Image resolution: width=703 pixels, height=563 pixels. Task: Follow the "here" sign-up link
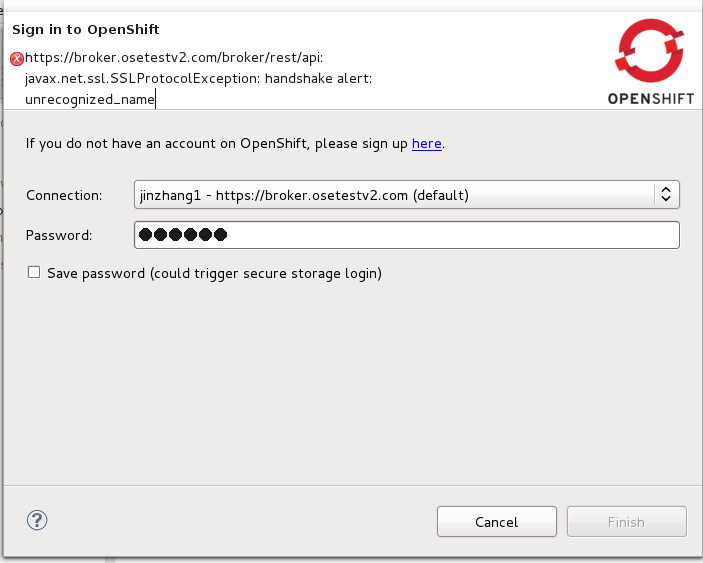coord(427,144)
